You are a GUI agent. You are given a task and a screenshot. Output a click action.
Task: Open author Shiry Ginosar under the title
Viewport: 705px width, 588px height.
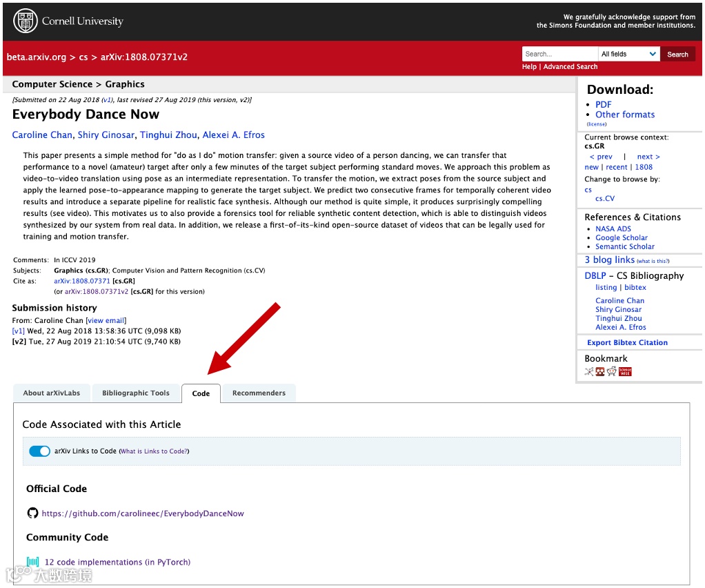[106, 135]
